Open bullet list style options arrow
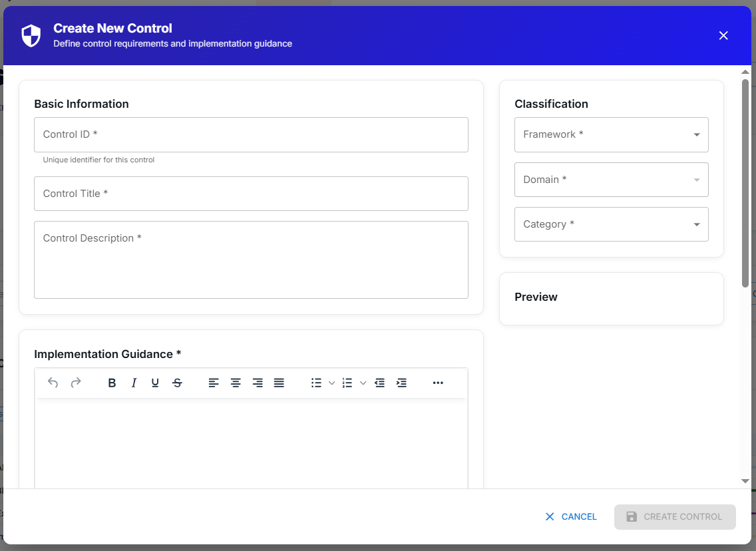 331,383
